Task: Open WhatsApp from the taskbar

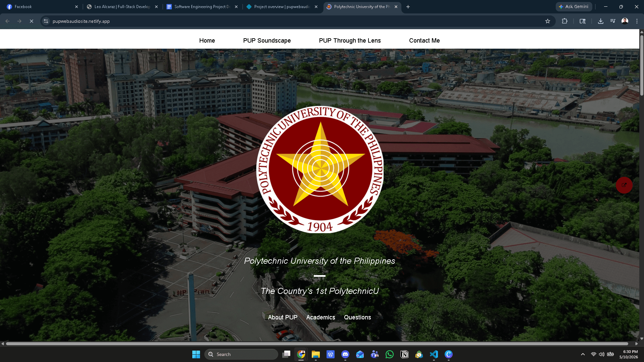Action: click(390, 354)
